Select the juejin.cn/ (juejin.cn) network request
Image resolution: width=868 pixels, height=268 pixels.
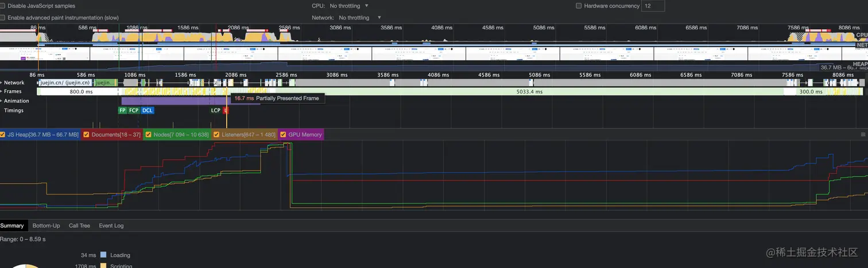pos(66,83)
